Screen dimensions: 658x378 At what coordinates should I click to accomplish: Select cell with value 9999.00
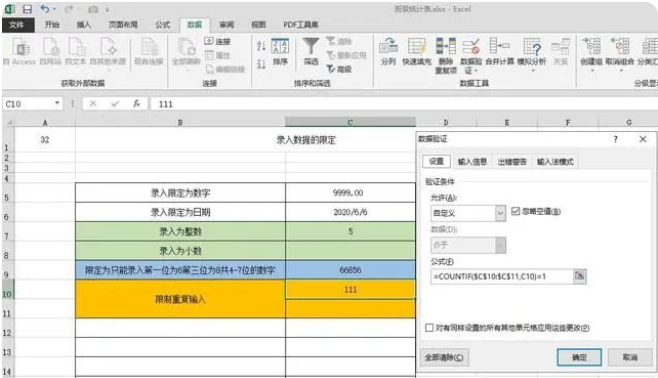[x=350, y=193]
